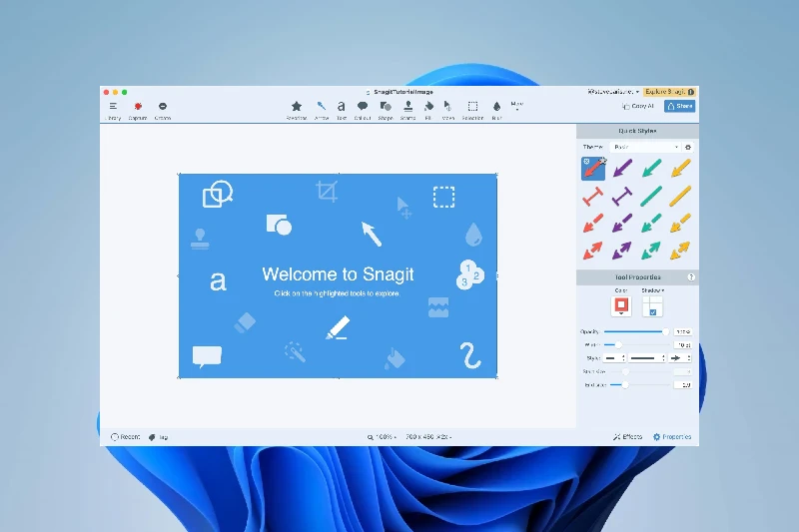Select the teal arrow quick style
This screenshot has width=799, height=532.
tap(651, 168)
